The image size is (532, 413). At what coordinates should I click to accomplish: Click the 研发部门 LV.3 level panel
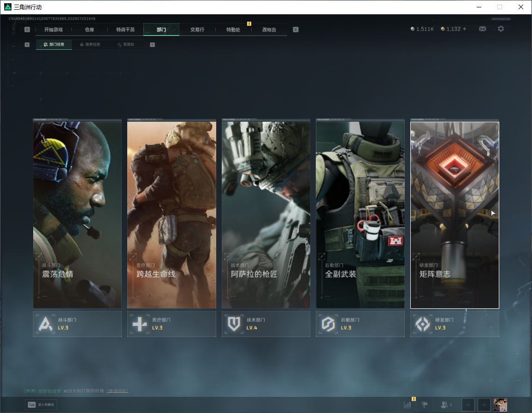[x=455, y=324]
